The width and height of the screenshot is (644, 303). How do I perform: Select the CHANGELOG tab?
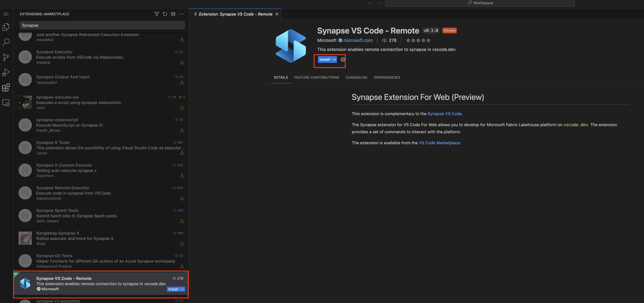tap(356, 77)
